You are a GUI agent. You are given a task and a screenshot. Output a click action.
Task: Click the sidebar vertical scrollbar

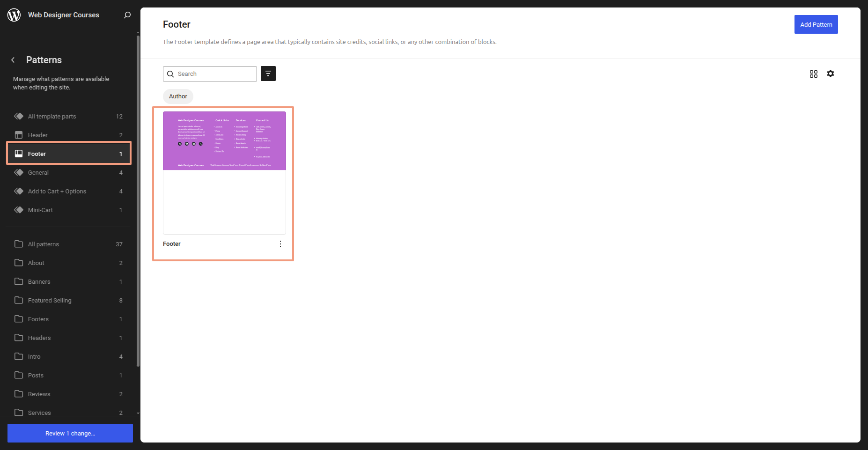[x=138, y=201]
